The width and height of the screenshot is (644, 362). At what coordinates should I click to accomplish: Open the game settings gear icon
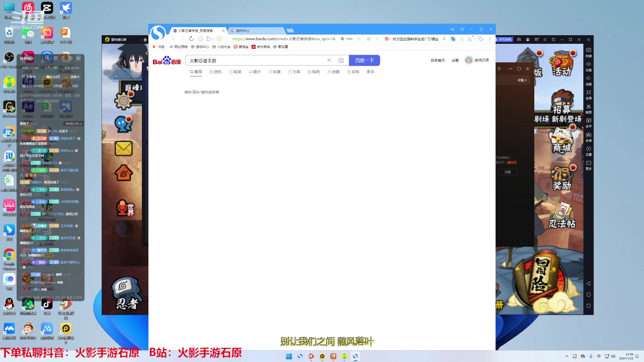pos(124,100)
